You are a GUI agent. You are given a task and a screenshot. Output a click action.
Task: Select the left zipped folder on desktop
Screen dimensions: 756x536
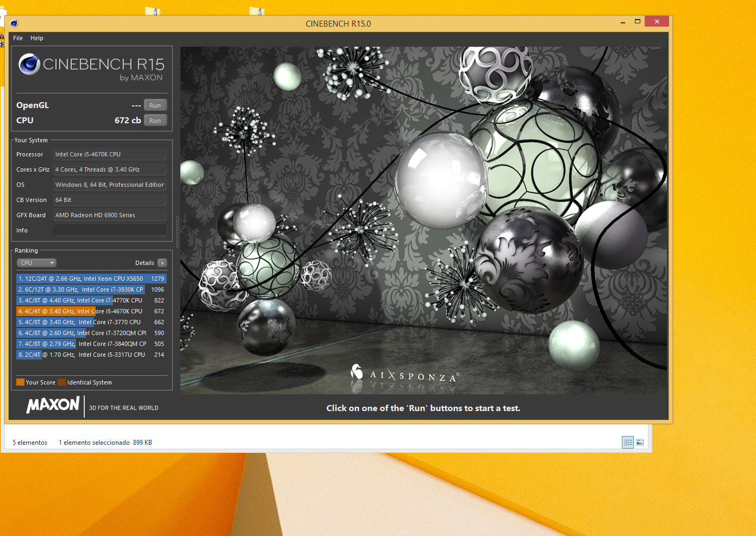[153, 10]
